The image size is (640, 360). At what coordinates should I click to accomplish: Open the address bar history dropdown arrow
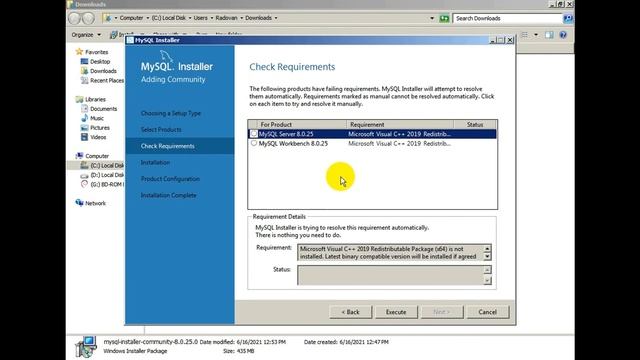[x=432, y=18]
